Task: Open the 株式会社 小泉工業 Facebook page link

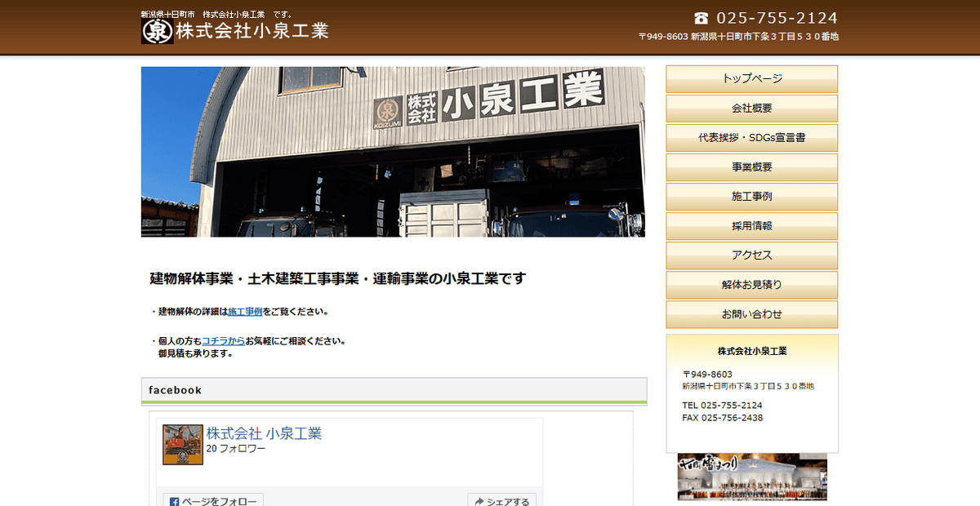Action: pos(265,434)
